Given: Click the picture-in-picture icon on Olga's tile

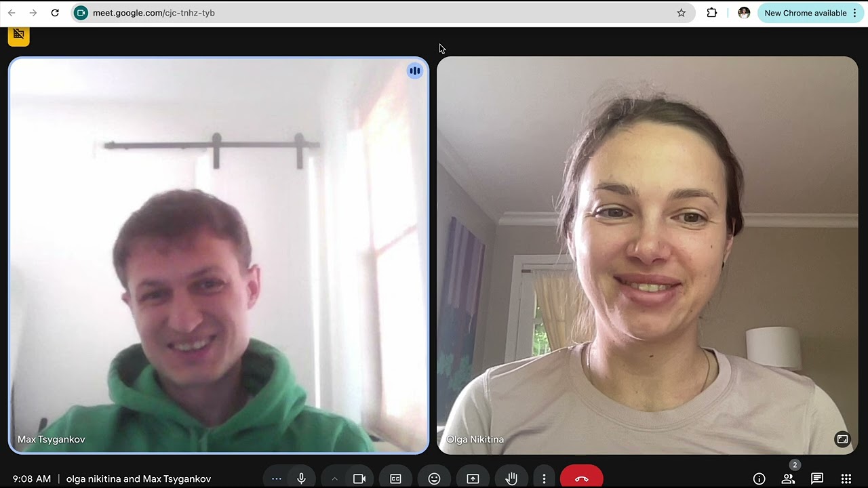Looking at the screenshot, I should coord(842,439).
